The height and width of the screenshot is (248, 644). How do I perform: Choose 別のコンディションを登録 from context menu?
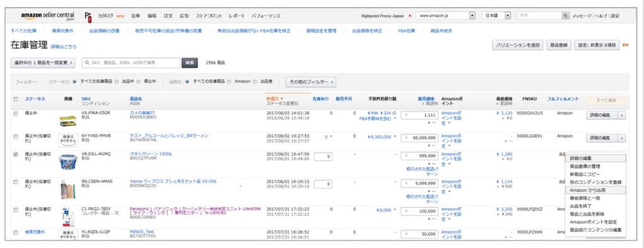(595, 182)
